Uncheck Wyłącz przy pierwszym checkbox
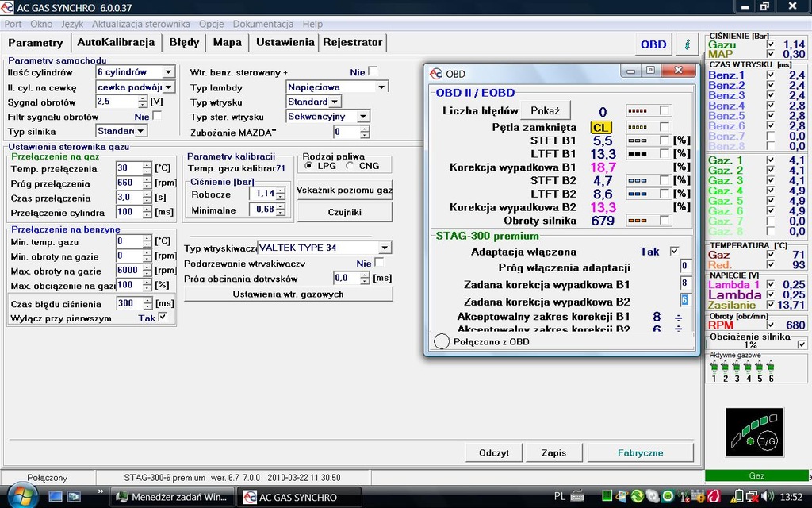 click(x=163, y=317)
